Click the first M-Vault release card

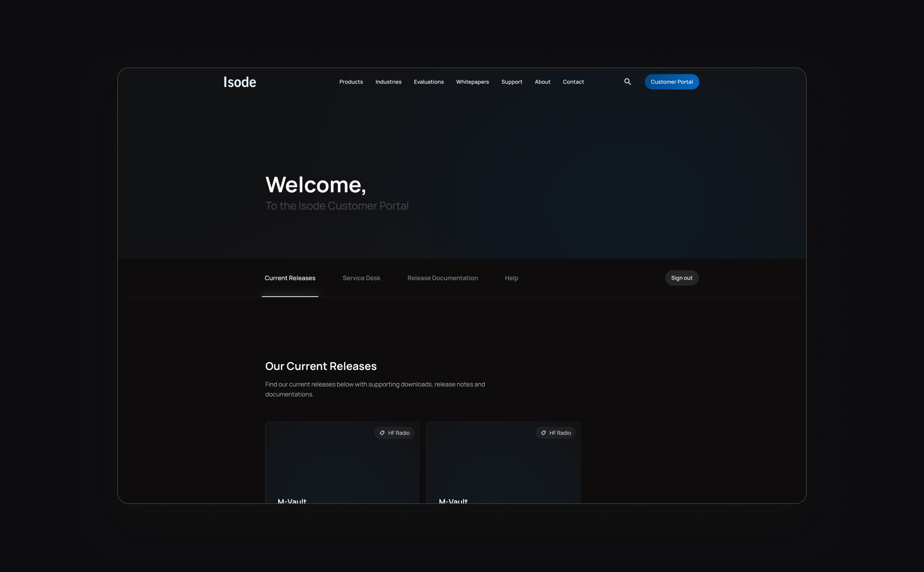click(342, 463)
